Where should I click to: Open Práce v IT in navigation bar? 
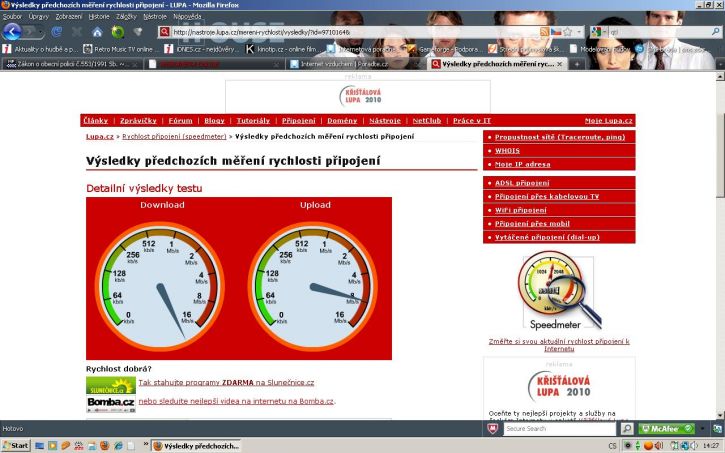472,121
